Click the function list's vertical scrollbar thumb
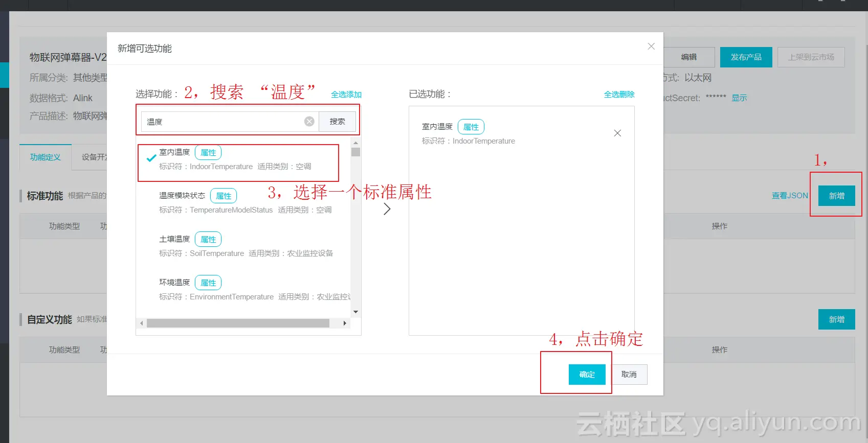The width and height of the screenshot is (868, 443). click(x=355, y=152)
